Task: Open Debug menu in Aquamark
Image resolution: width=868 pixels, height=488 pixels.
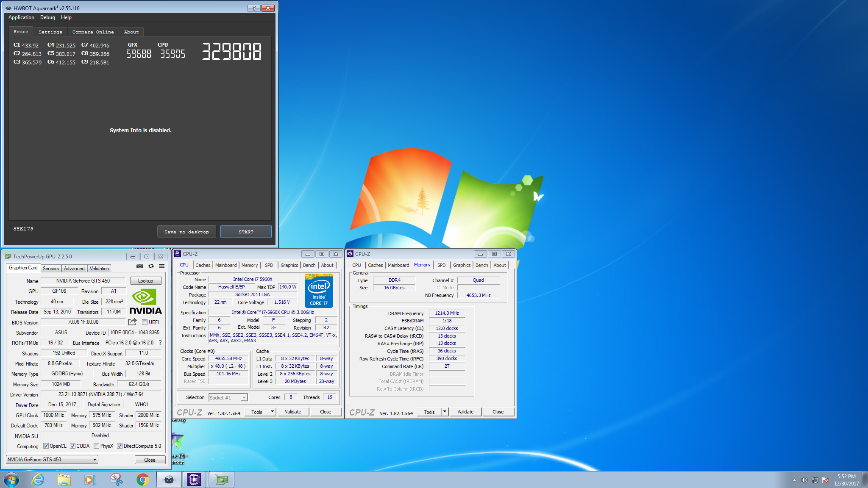Action: [47, 17]
